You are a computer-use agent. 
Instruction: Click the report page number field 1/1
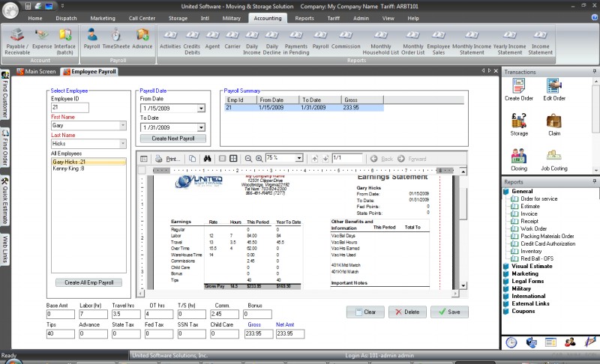click(x=347, y=158)
